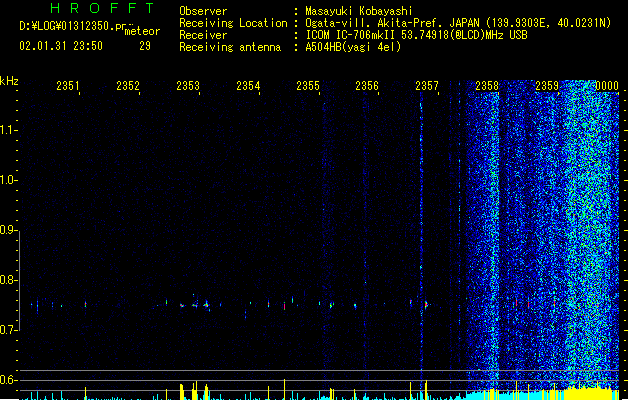This screenshot has height=400, width=629.
Task: Click the 1.0 kHz axis label
Action: (x=8, y=180)
